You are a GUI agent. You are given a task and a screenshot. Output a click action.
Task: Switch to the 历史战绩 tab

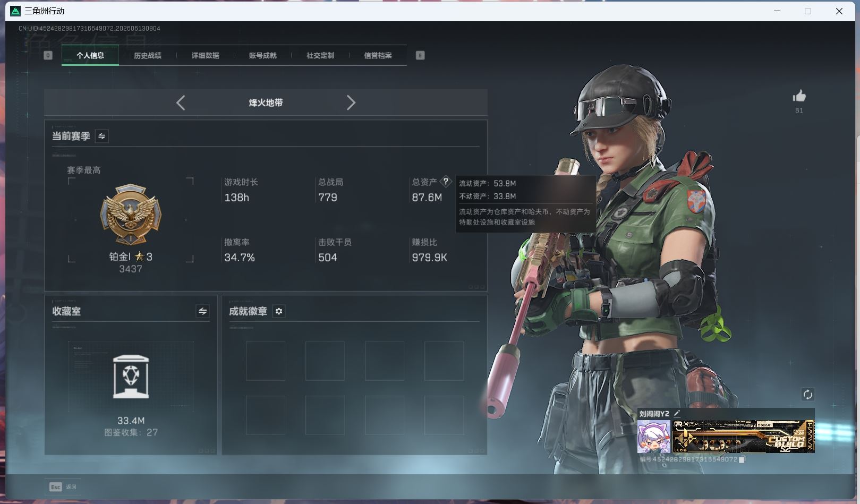click(x=148, y=55)
